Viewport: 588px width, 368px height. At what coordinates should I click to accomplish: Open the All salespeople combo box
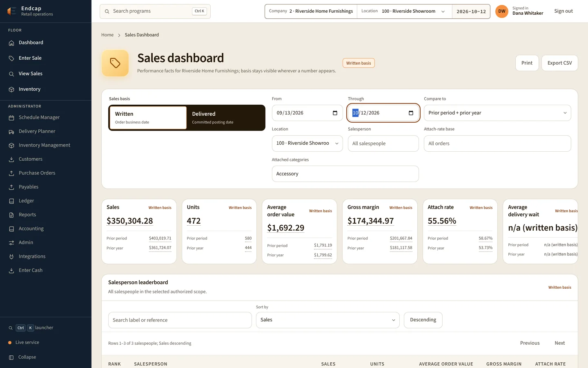tap(383, 144)
